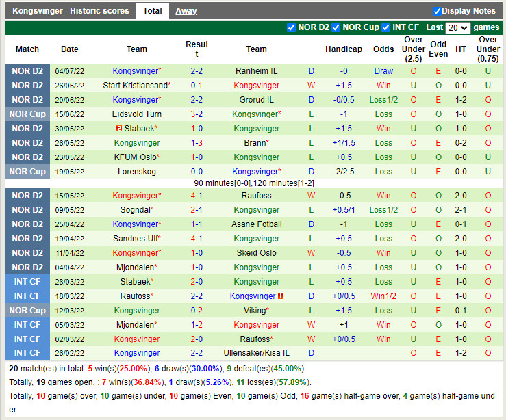
Task: Click Eidsvold Turn team name
Action: 136,114
